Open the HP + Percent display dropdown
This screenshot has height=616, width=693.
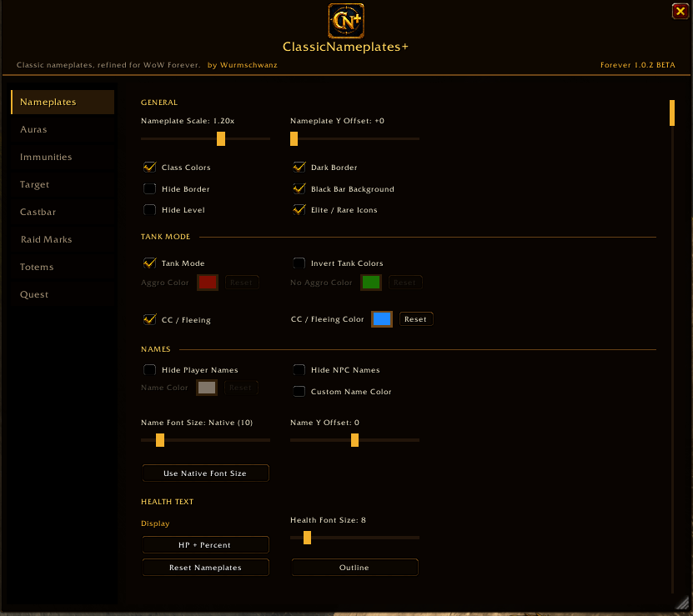click(x=205, y=545)
